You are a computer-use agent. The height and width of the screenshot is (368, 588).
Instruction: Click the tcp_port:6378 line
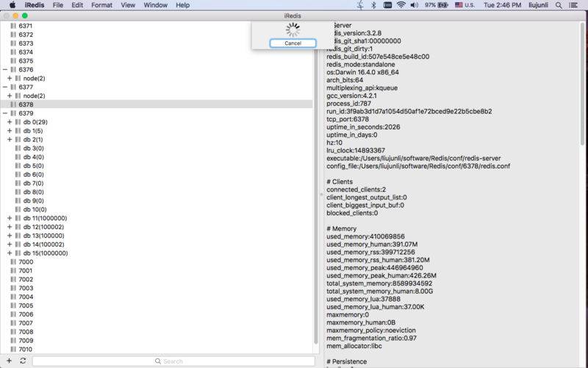[x=348, y=119]
